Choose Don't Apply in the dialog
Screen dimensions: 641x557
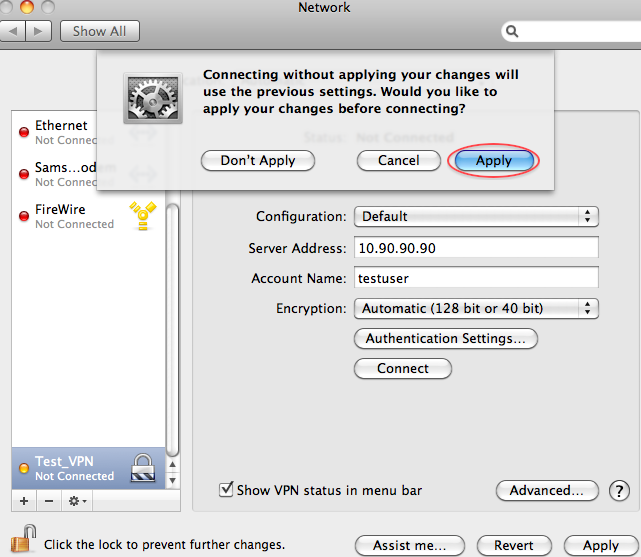(x=258, y=160)
